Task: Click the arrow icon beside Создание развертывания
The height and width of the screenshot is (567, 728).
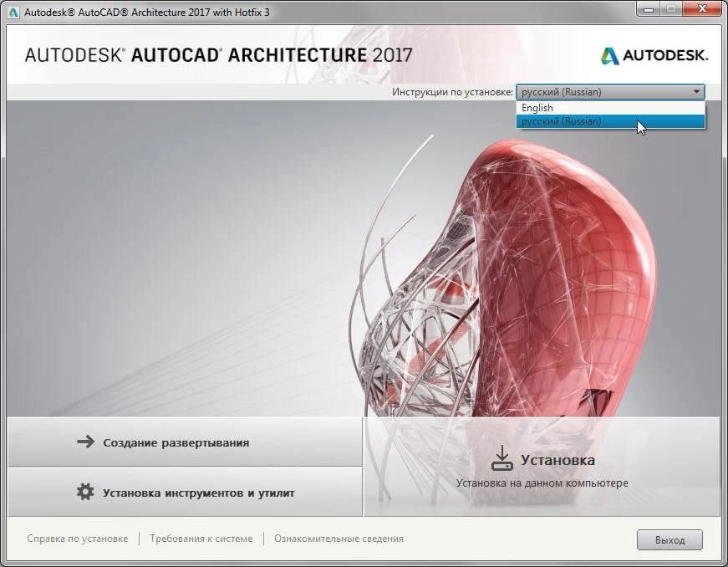Action: click(85, 442)
